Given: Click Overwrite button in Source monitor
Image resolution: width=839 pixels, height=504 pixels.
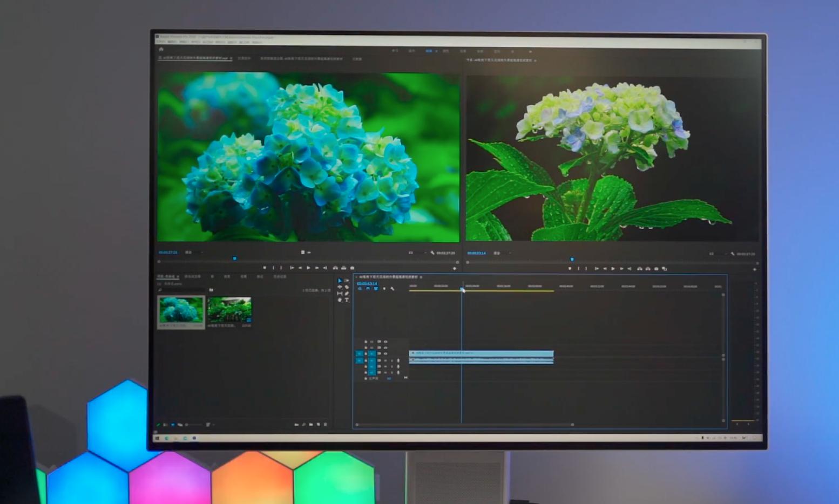Looking at the screenshot, I should [343, 268].
